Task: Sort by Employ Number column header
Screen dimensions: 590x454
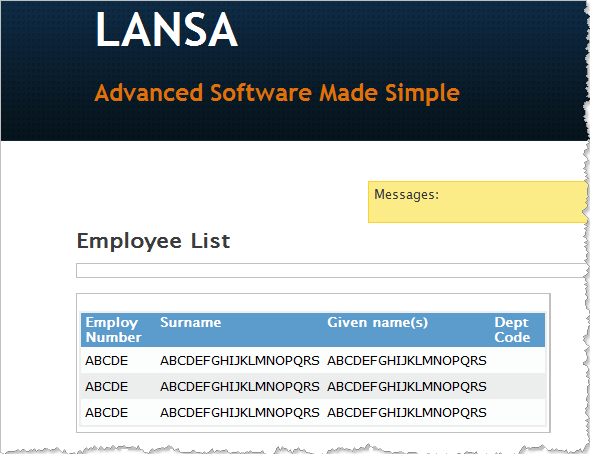Action: tap(113, 330)
